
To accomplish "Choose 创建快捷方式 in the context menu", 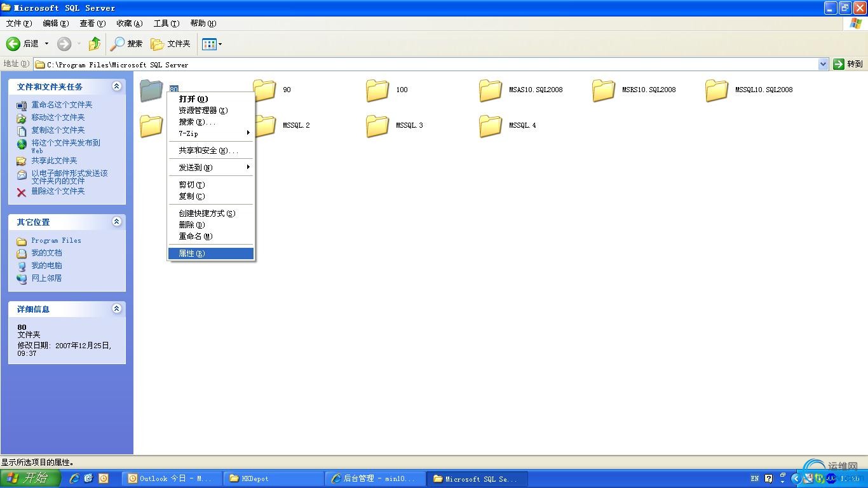I will (x=211, y=213).
